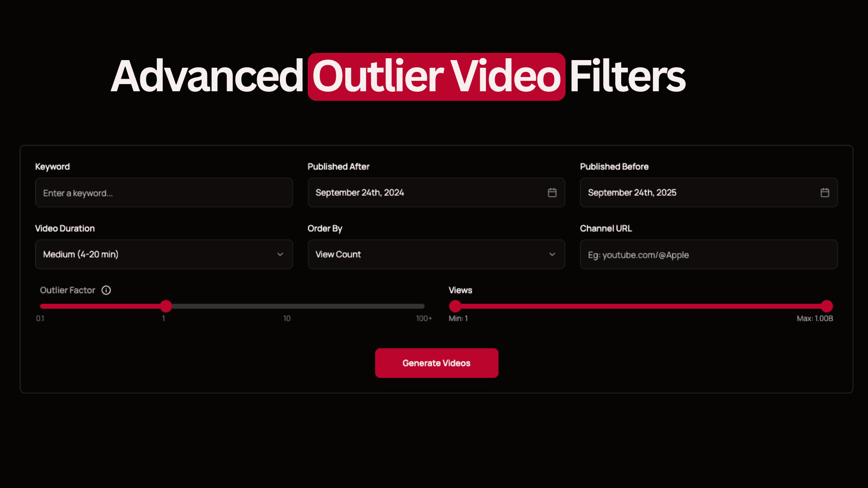868x488 pixels.
Task: Click the Order By dropdown chevron
Action: (x=552, y=254)
